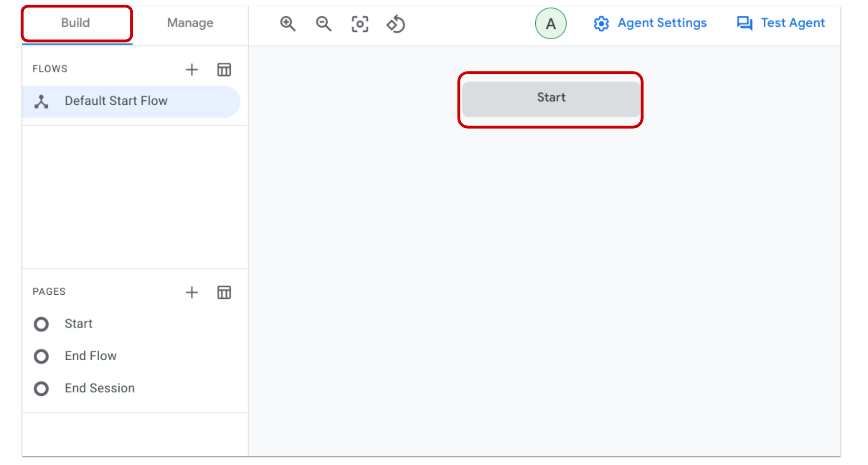Screen dimensions: 868x465
Task: Open the Default Start Flow item
Action: click(x=116, y=101)
